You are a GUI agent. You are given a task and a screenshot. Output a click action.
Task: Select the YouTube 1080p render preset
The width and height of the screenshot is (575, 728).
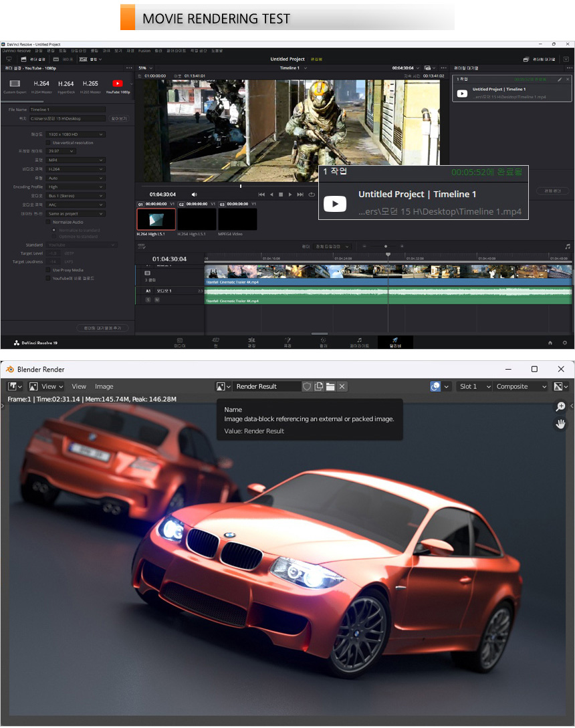[x=118, y=86]
